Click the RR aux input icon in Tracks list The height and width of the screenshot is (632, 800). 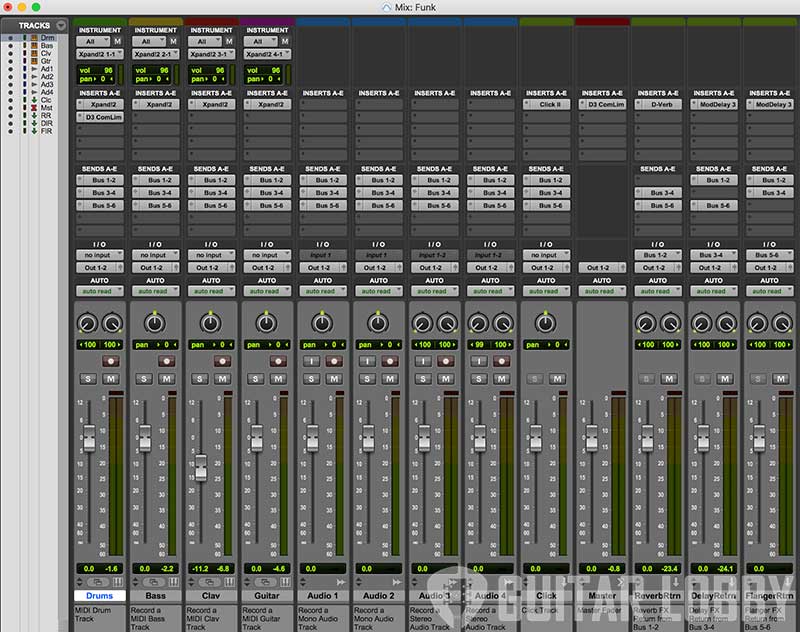pyautogui.click(x=34, y=116)
